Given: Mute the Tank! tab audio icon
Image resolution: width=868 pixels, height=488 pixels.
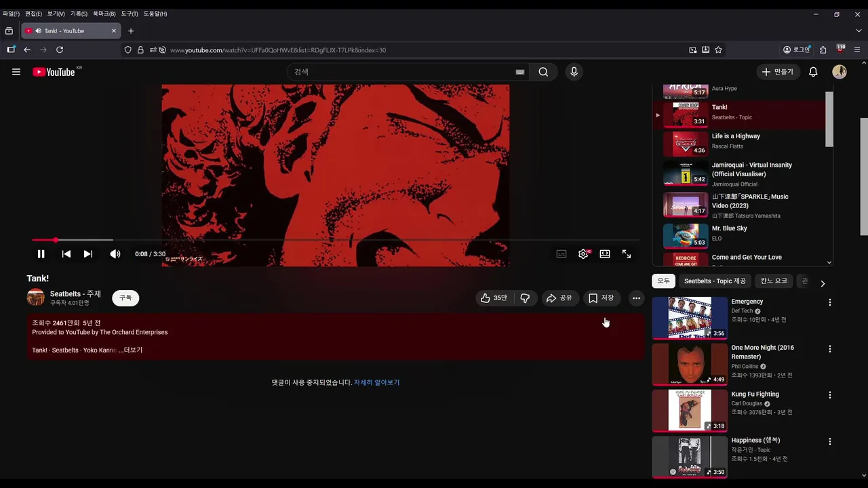Looking at the screenshot, I should (x=38, y=31).
